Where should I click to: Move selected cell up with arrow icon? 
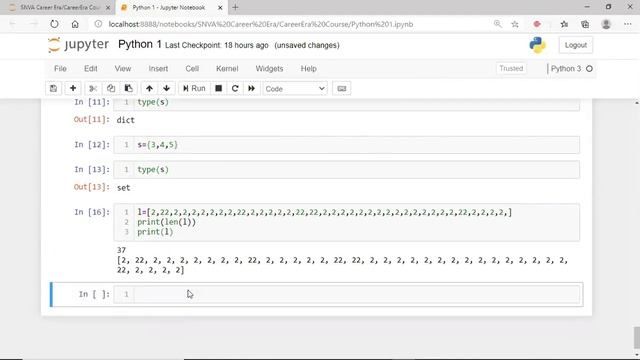click(149, 89)
